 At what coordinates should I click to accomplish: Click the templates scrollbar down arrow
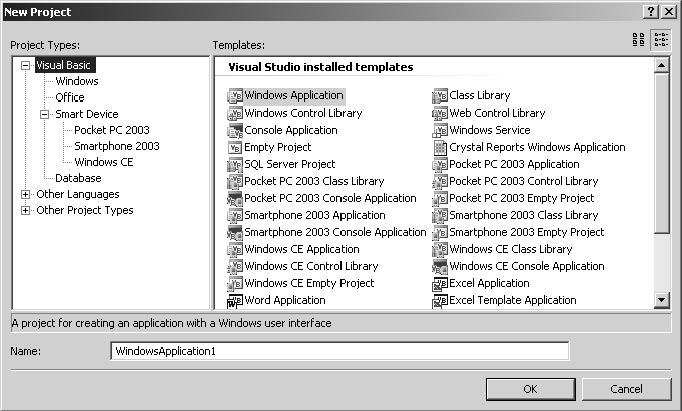point(661,300)
